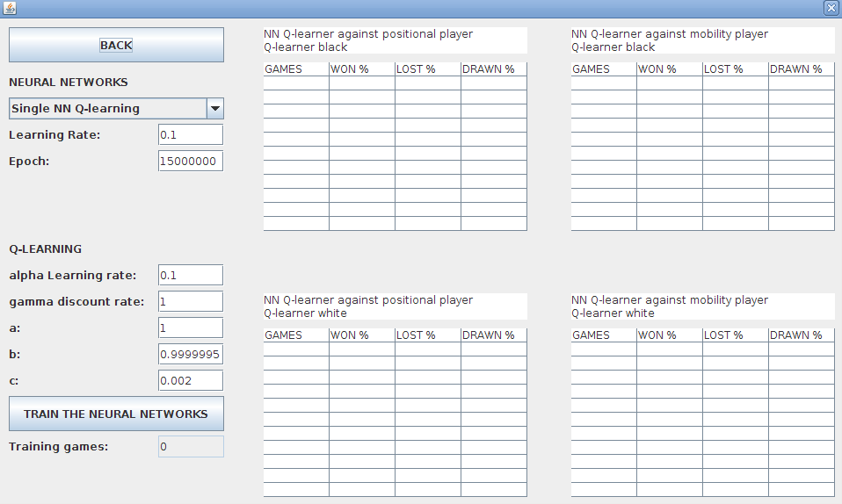
Task: Click GAMES header in positional black table
Action: point(296,69)
